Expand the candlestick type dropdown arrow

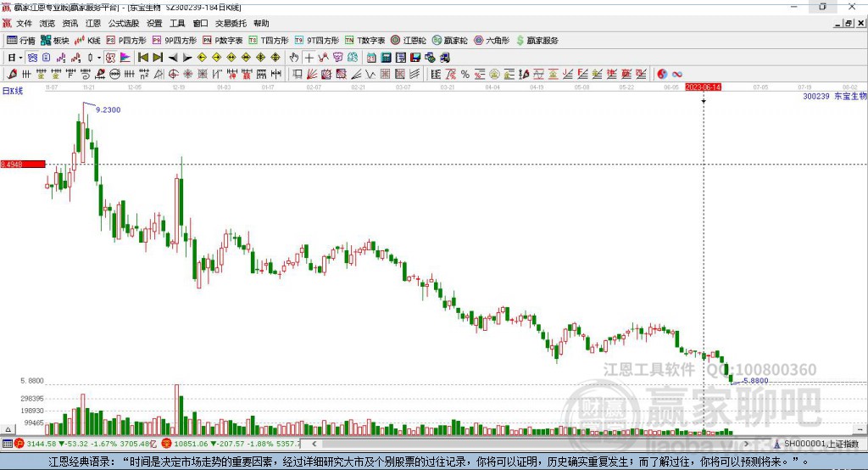click(99, 58)
